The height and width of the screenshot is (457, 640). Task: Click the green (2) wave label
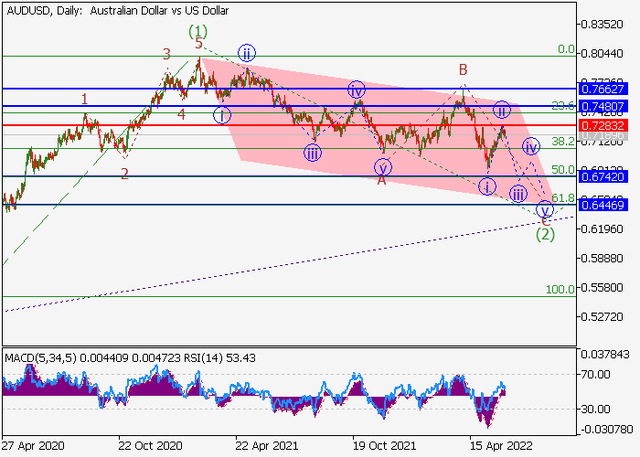544,234
